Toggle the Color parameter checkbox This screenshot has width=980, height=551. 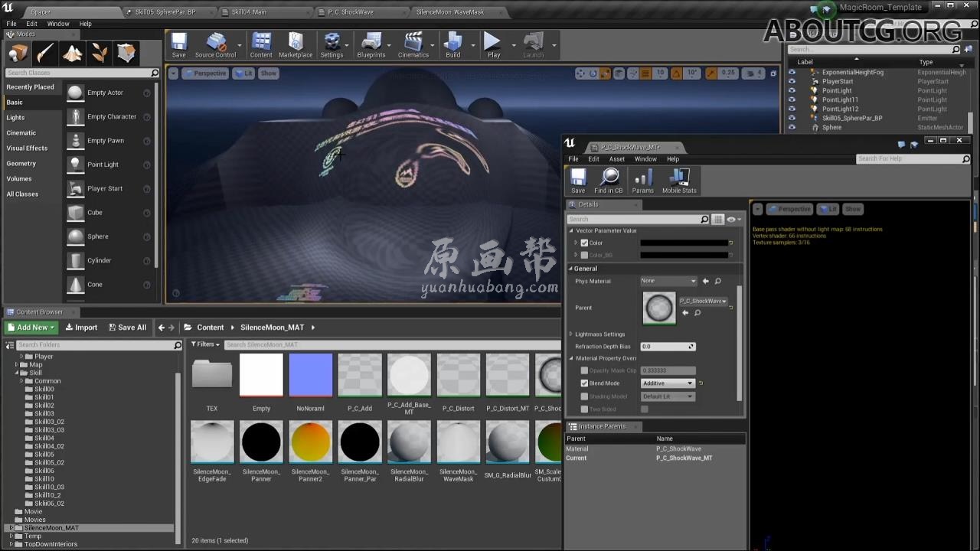[x=584, y=243]
